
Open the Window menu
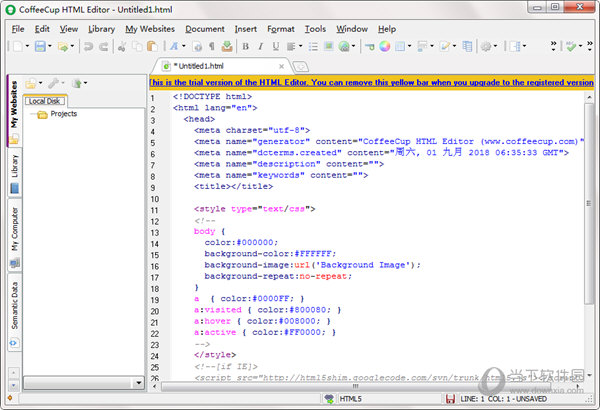coord(352,29)
